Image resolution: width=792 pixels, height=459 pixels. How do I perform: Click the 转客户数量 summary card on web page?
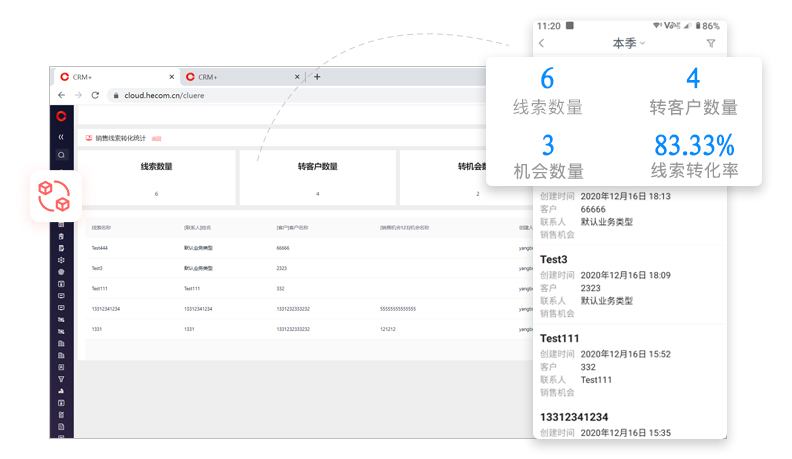coord(317,178)
